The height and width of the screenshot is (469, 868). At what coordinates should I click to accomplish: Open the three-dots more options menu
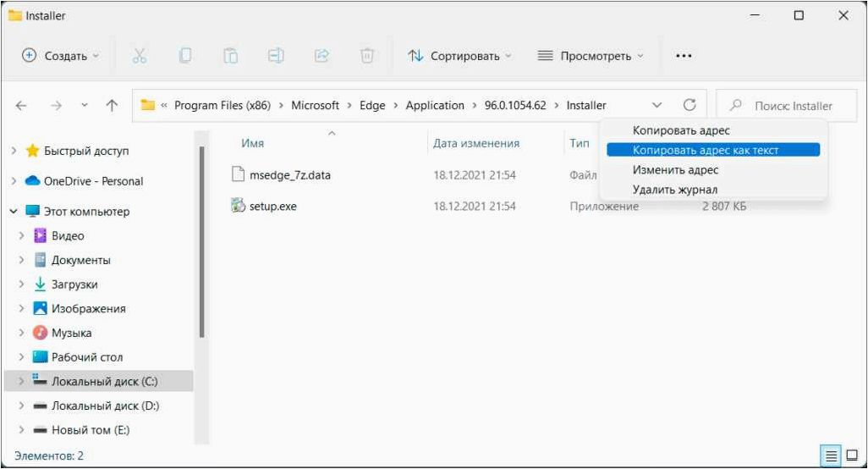coord(684,55)
